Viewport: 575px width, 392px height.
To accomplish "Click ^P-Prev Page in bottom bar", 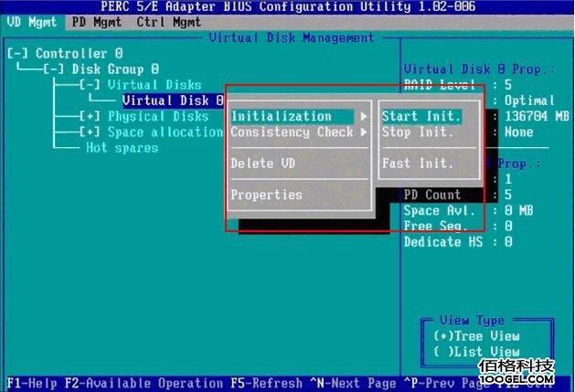I will [x=447, y=383].
